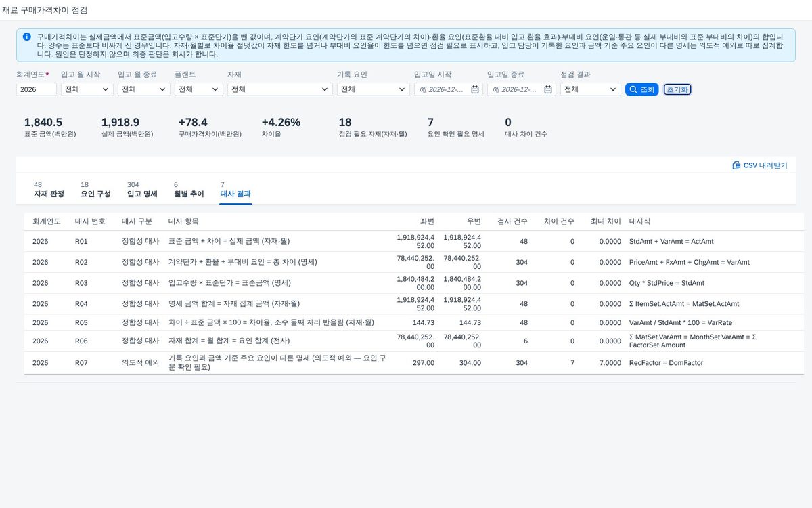Select the R01 cell in the table
Screen dimensions: 812x508
(82, 241)
